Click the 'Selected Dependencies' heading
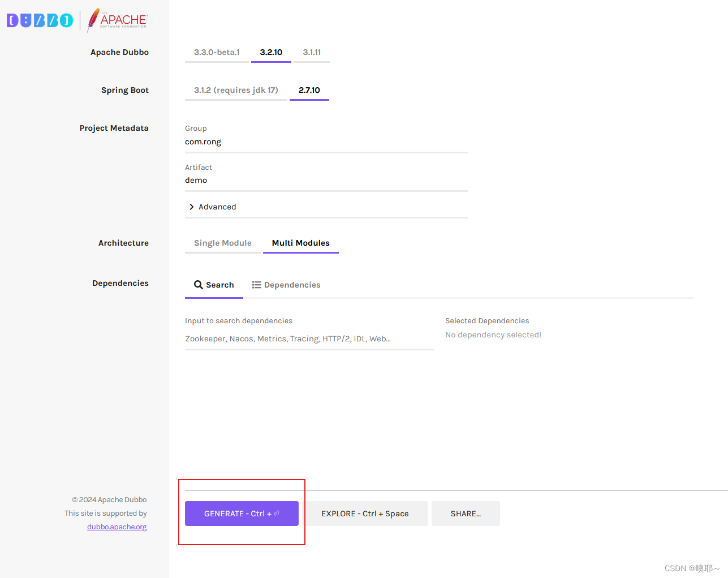Image resolution: width=728 pixels, height=578 pixels. click(487, 320)
